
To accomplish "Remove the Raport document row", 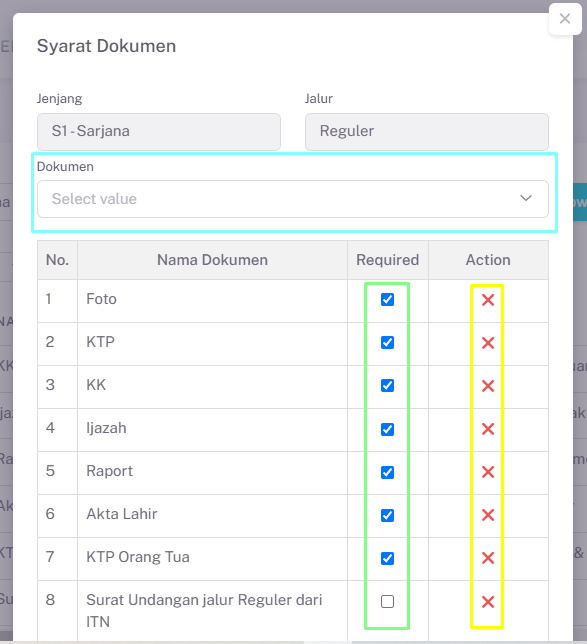I will [x=488, y=472].
